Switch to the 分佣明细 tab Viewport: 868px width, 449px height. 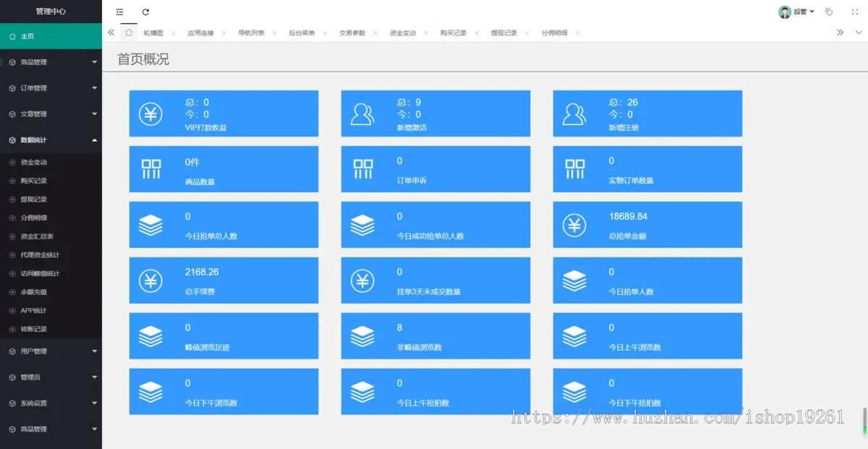pyautogui.click(x=555, y=33)
